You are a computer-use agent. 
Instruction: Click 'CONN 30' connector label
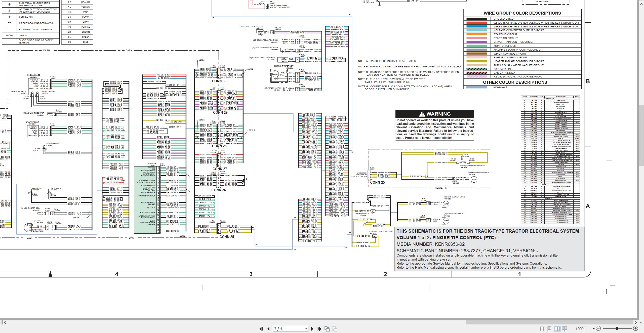(219, 81)
